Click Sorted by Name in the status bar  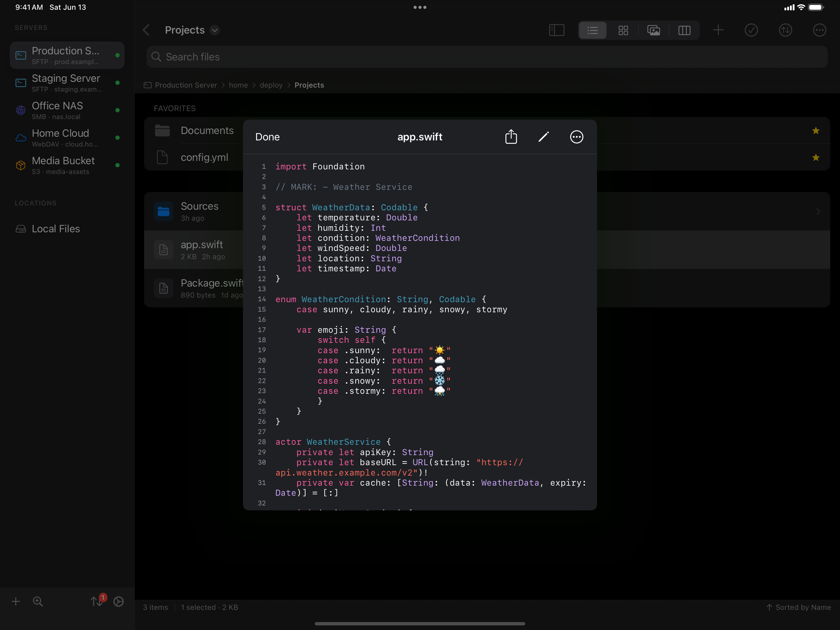pyautogui.click(x=798, y=607)
